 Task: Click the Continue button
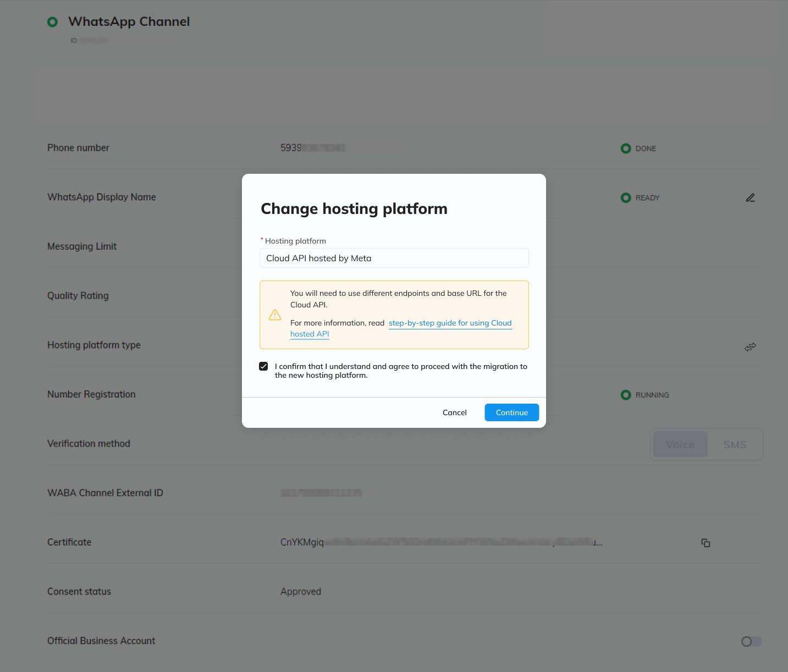tap(511, 412)
